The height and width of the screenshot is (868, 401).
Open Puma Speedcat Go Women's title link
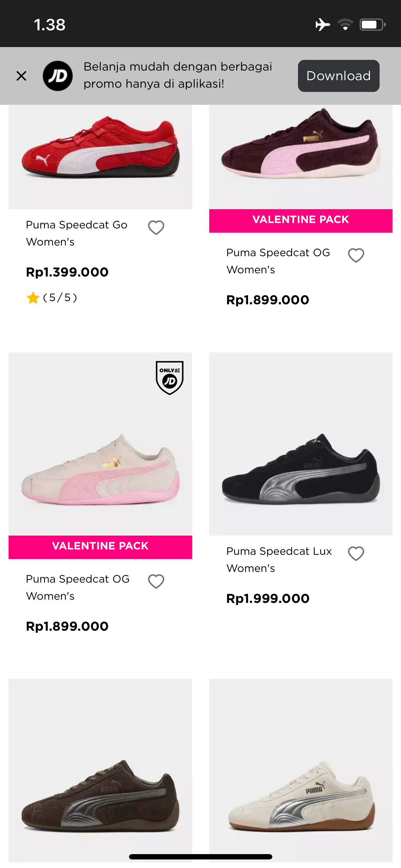point(77,233)
